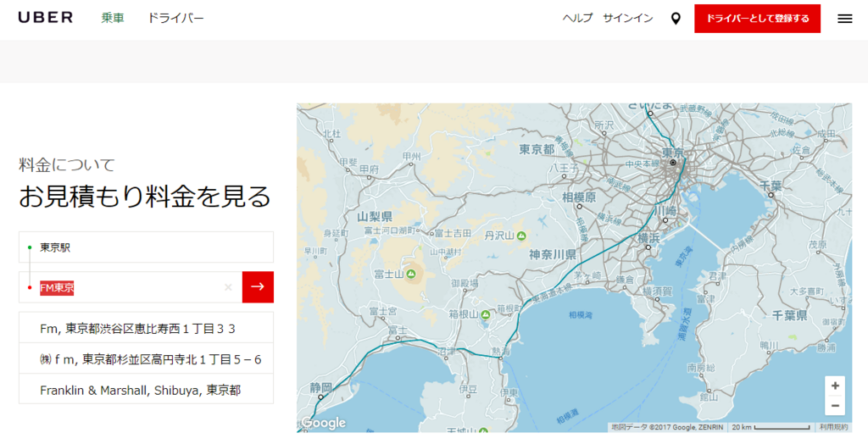The height and width of the screenshot is (444, 868).
Task: Clear the destination field with X icon
Action: [228, 287]
